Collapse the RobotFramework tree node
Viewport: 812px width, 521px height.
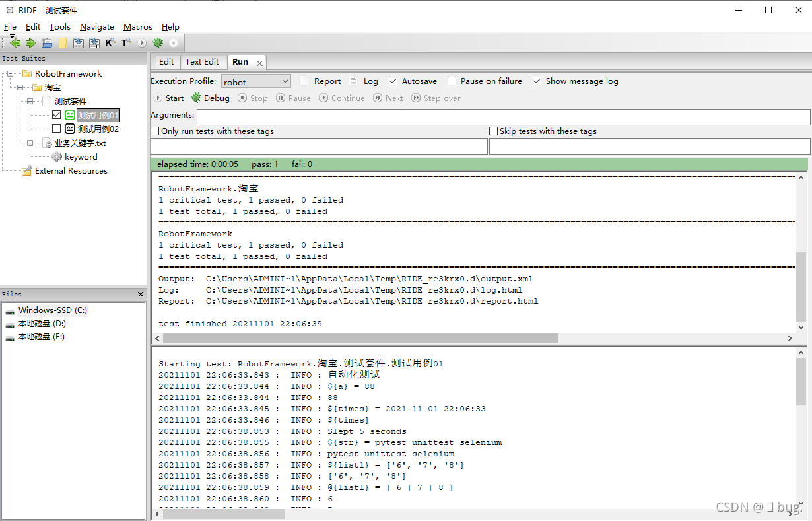11,74
